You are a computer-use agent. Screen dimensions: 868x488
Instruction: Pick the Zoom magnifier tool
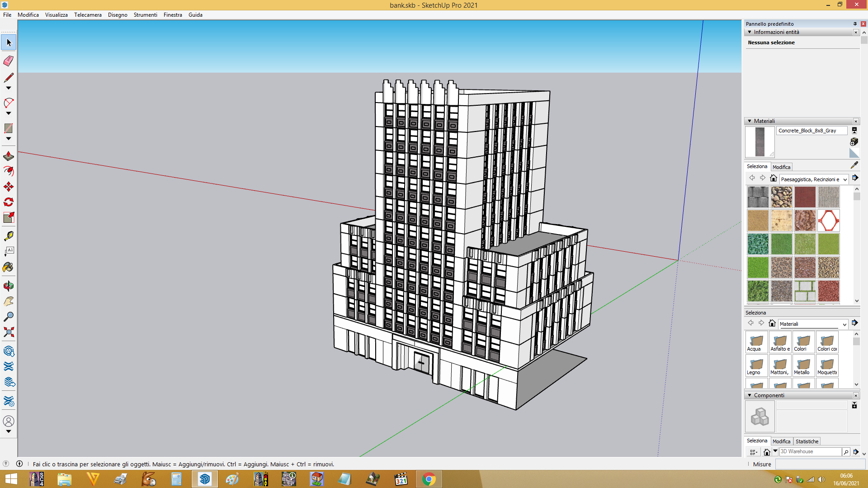click(x=9, y=317)
